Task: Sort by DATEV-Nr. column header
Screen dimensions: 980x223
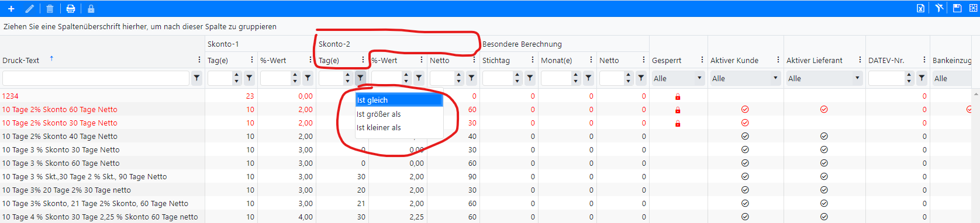Action: point(886,61)
